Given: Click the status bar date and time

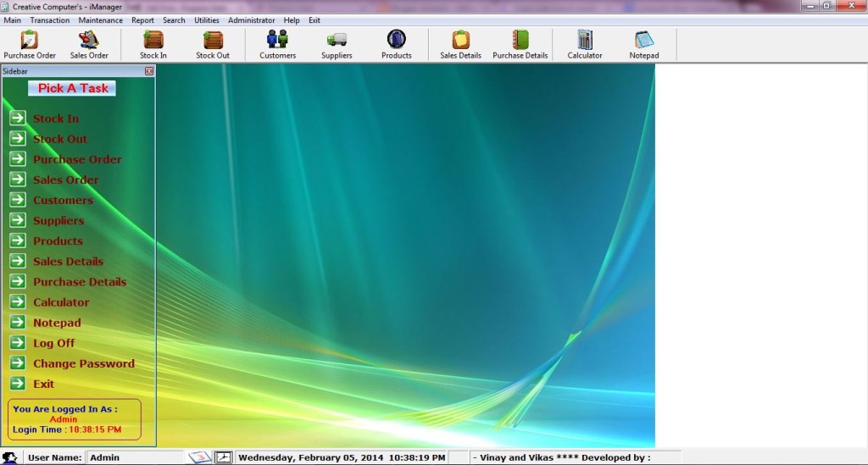Looking at the screenshot, I should 342,457.
